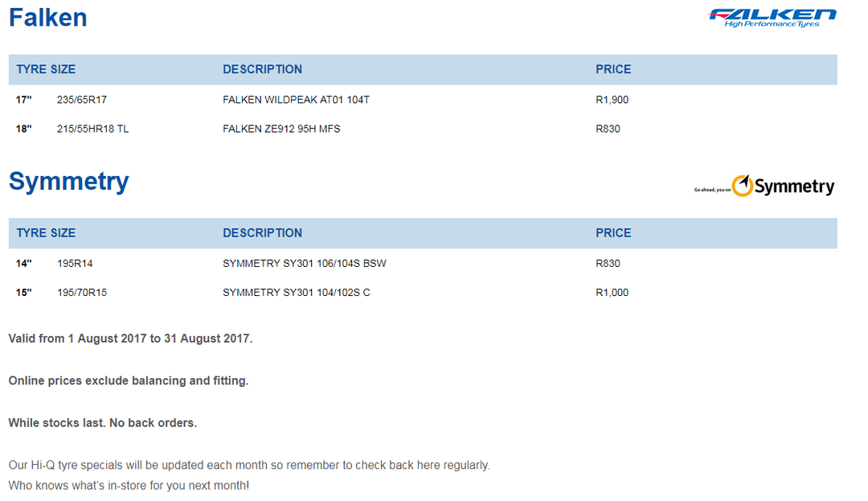The height and width of the screenshot is (501, 868).
Task: Click the R1,900 price
Action: click(612, 100)
